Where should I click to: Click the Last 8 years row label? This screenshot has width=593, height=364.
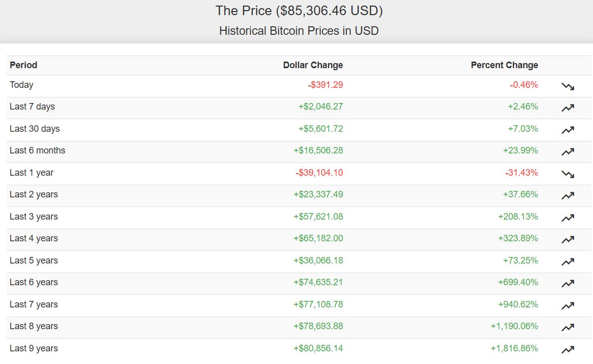click(34, 326)
